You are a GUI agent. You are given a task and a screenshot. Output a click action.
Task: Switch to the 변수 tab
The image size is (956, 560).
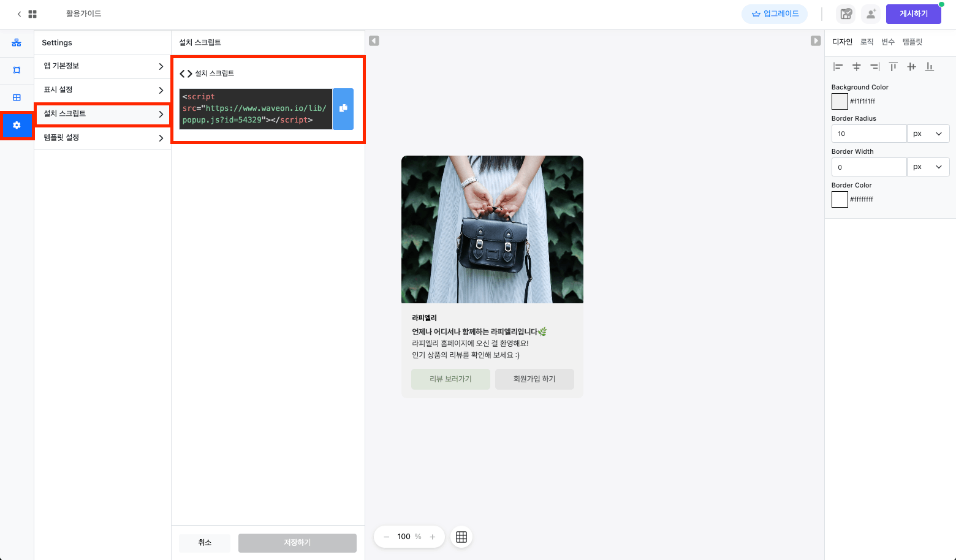coord(888,42)
